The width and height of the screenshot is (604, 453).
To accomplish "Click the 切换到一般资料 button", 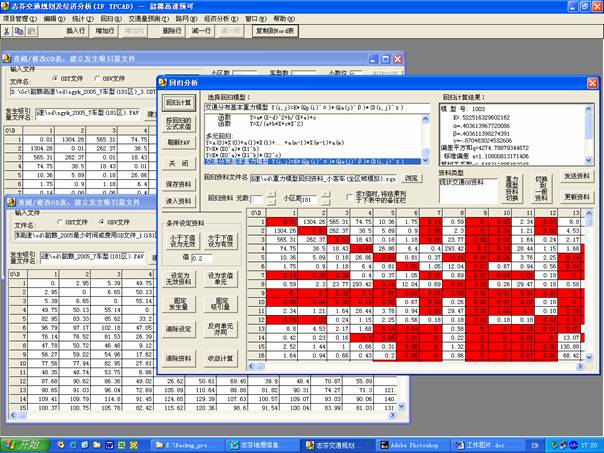I will (541, 189).
